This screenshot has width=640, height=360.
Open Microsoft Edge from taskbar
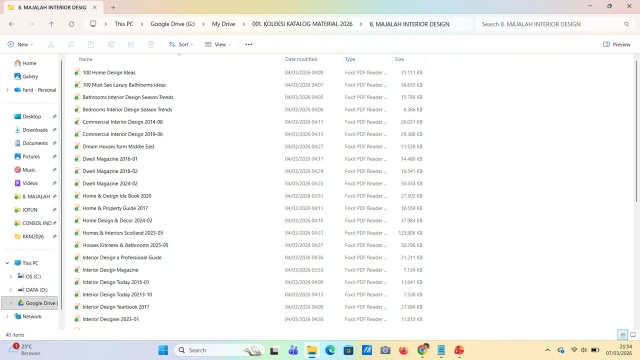[330, 350]
